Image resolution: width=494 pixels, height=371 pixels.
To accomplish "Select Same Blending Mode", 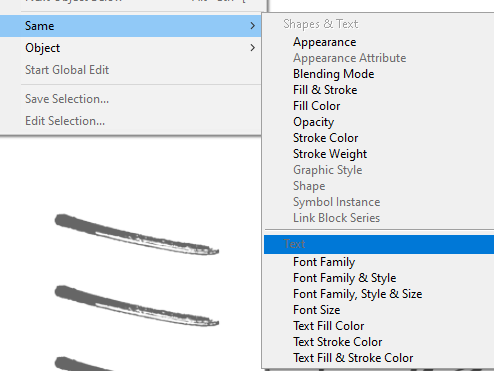I will point(334,74).
